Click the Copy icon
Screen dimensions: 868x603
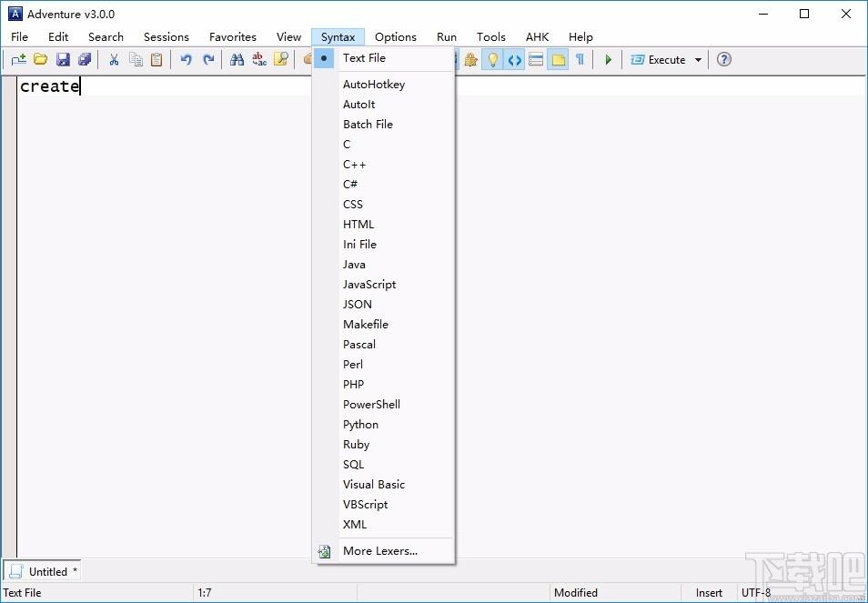[136, 59]
